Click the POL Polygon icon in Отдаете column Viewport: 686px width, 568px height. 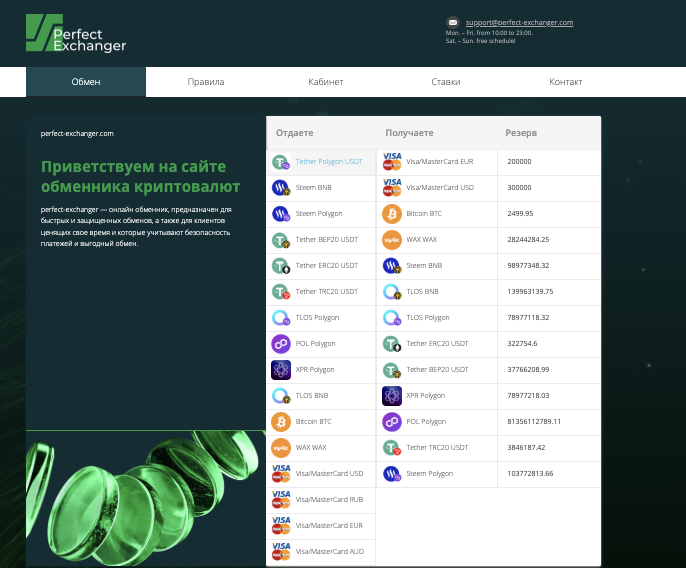[281, 344]
